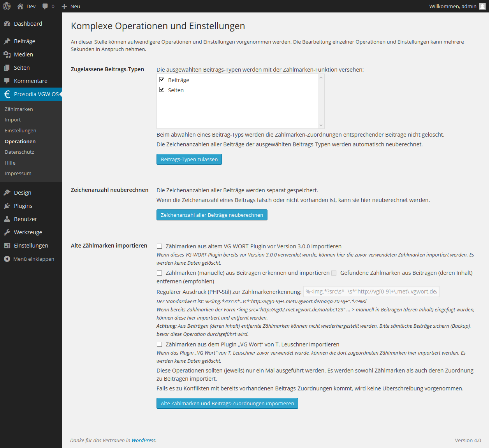489x448 pixels.
Task: Open the WordPress logo menu
Action: pos(7,6)
